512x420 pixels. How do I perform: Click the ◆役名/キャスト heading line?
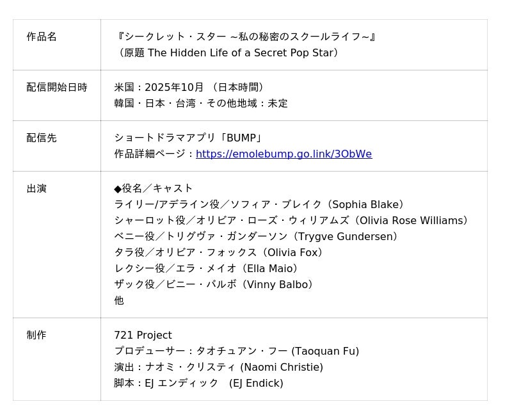click(x=154, y=189)
